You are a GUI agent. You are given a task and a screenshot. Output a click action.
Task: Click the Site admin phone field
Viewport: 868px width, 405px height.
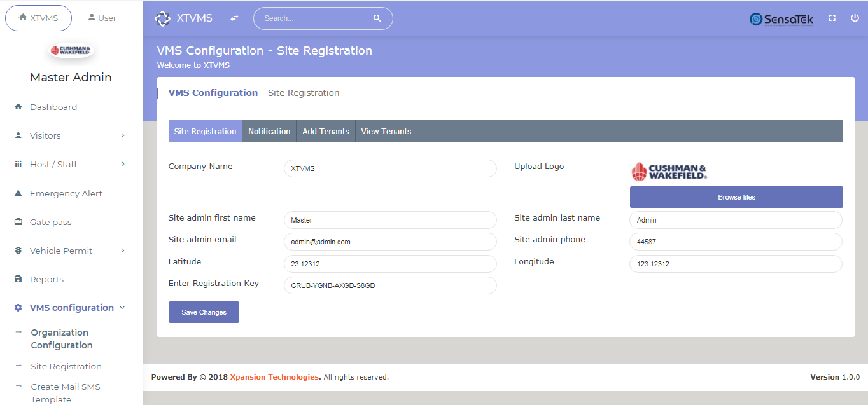[736, 242]
